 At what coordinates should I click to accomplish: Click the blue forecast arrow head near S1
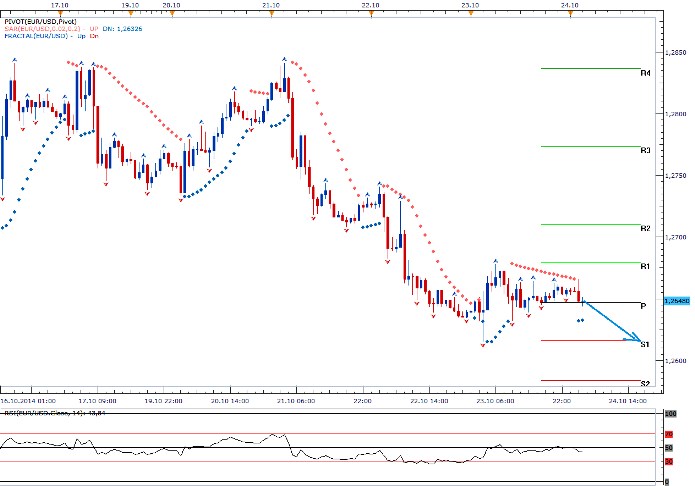[x=636, y=340]
